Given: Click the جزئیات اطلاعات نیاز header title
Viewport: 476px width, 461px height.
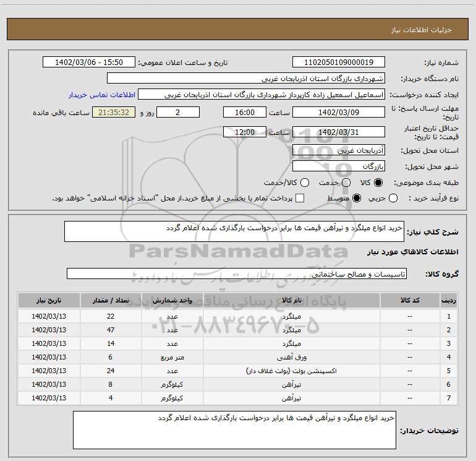Looking at the screenshot, I should (x=422, y=30).
